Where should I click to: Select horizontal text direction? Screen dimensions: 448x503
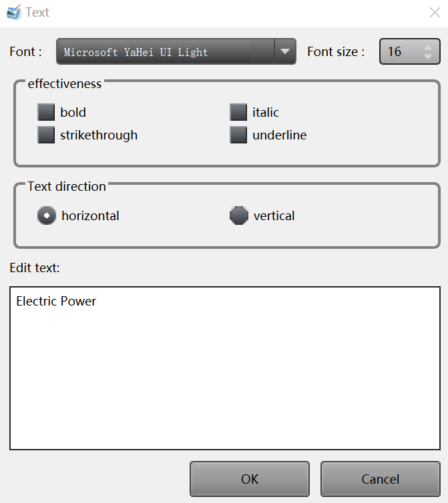[x=47, y=215]
